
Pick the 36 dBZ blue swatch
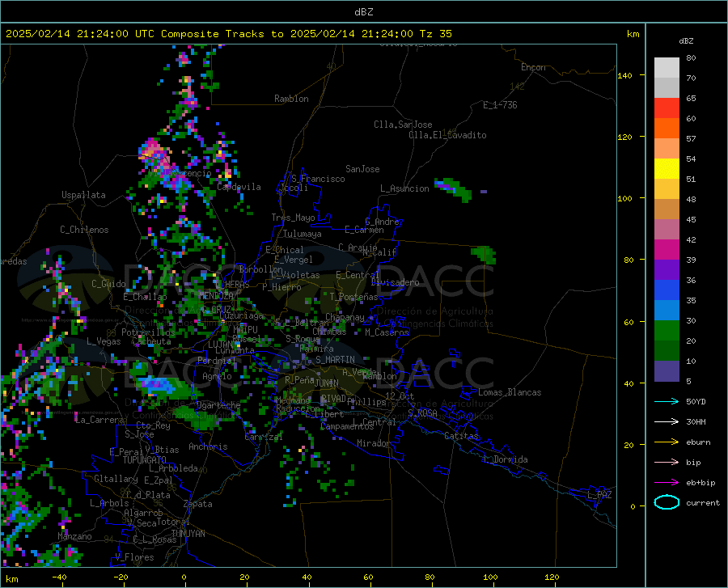coord(667,290)
